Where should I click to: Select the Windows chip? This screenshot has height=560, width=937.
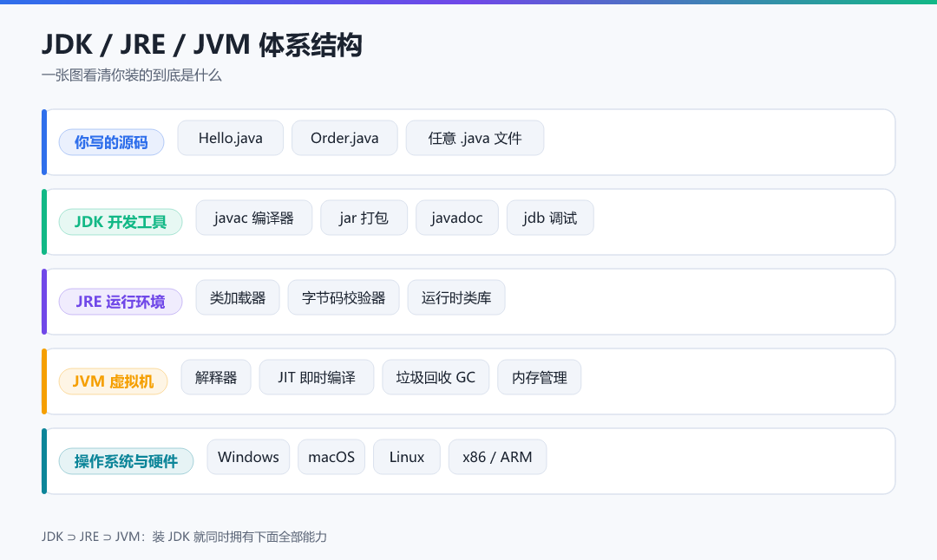pos(249,457)
